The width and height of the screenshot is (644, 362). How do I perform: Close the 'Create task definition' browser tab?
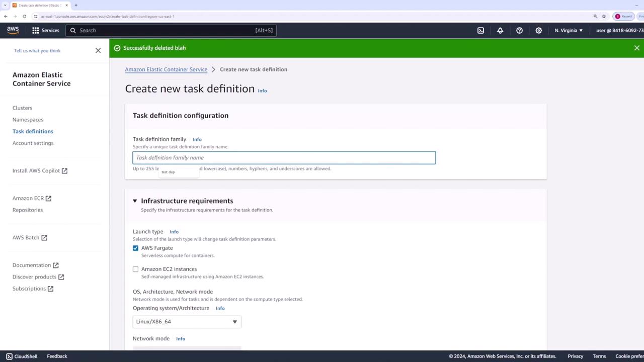[x=66, y=5]
